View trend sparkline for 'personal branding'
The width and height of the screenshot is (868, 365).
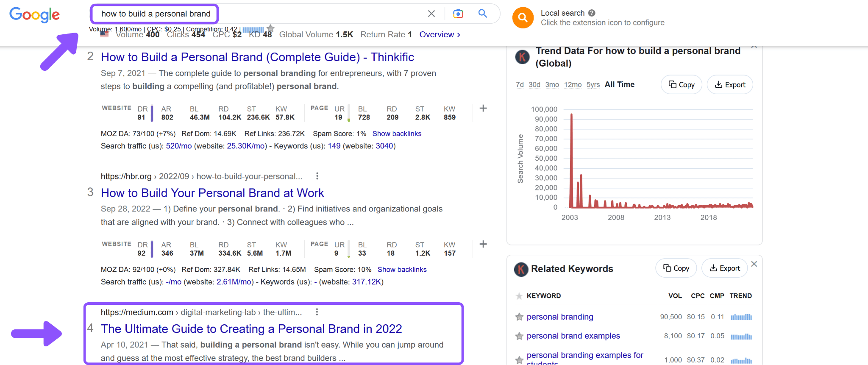tap(741, 317)
